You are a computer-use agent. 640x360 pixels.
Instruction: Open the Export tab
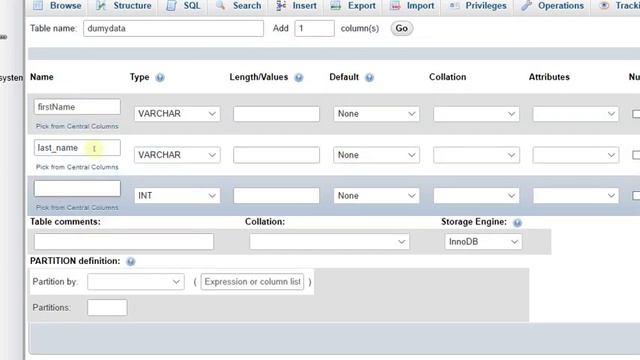pyautogui.click(x=353, y=6)
